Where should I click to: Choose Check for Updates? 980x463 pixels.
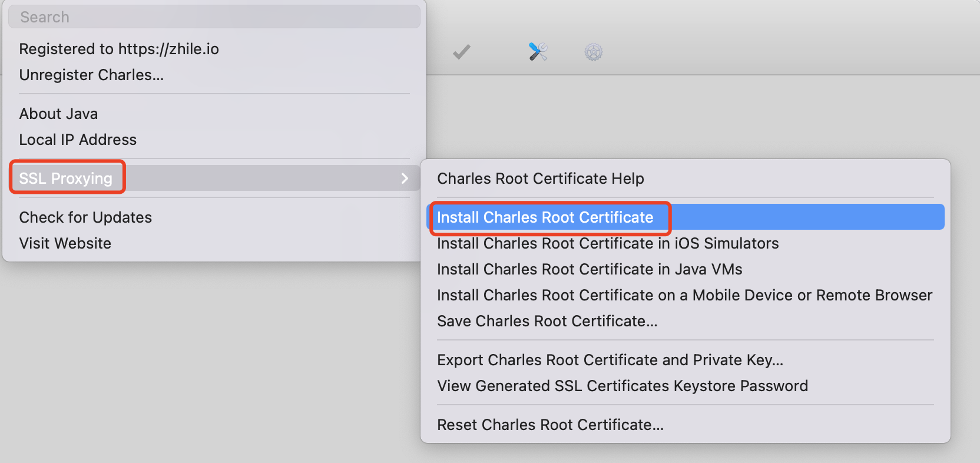click(x=85, y=217)
